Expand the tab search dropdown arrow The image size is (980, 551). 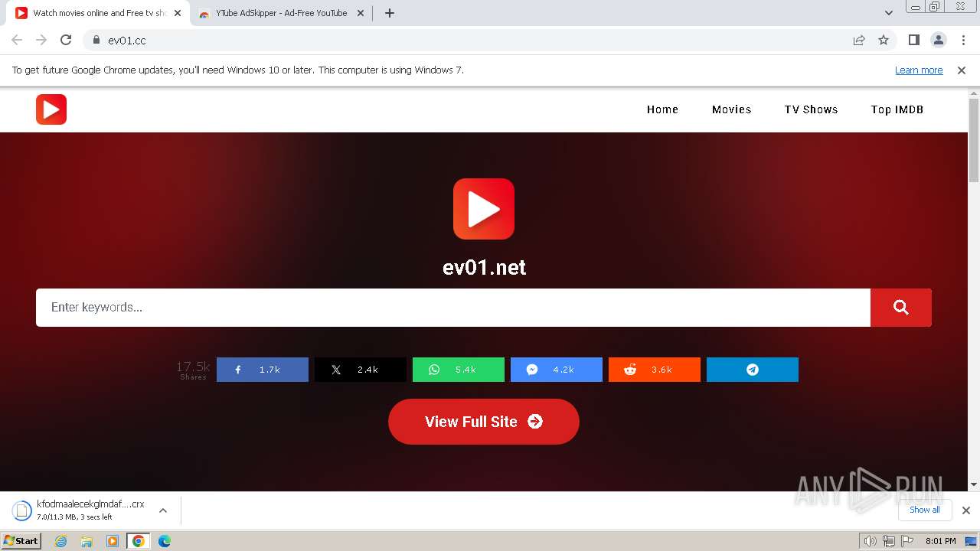tap(889, 13)
